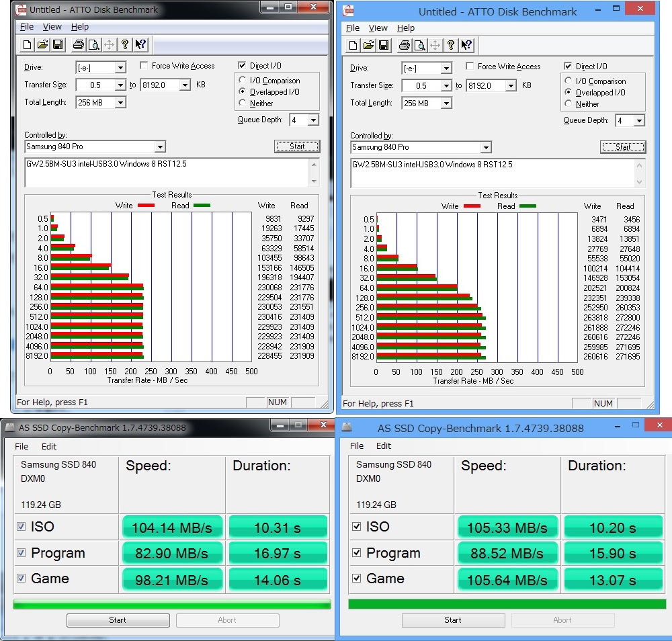Open Queue Depth dropdown in right ATTO window

coord(639,121)
